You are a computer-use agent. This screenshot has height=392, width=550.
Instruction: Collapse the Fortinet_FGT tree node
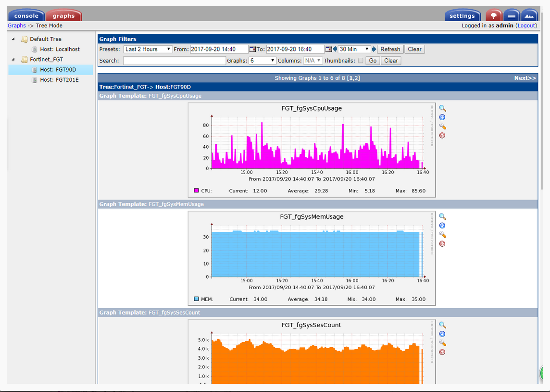(13, 60)
